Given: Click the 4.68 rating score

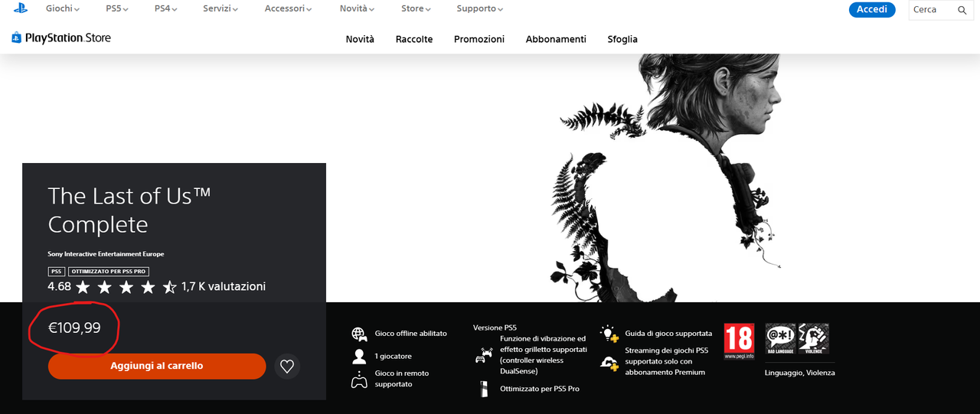Looking at the screenshot, I should (59, 287).
